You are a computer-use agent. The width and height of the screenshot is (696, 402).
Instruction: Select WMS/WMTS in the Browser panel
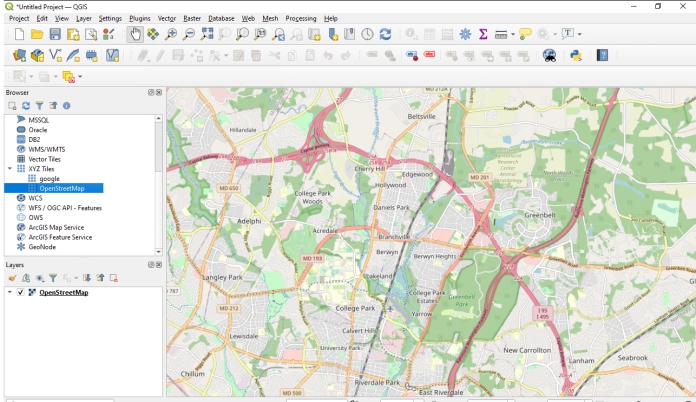pyautogui.click(x=46, y=149)
